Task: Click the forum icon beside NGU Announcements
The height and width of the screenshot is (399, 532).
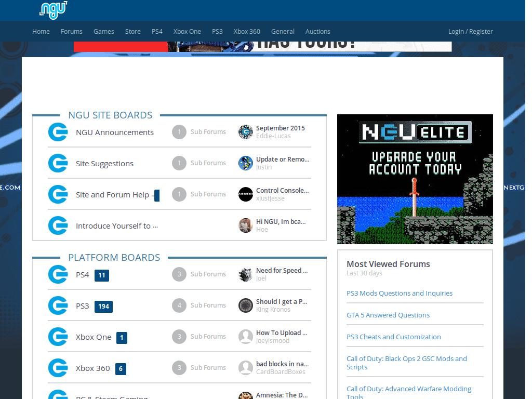Action: coord(58,132)
